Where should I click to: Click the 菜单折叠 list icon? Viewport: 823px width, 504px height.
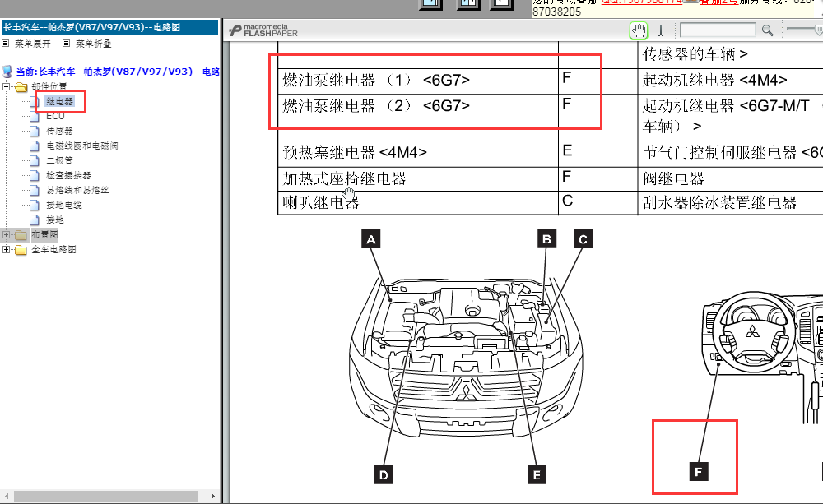pyautogui.click(x=66, y=44)
